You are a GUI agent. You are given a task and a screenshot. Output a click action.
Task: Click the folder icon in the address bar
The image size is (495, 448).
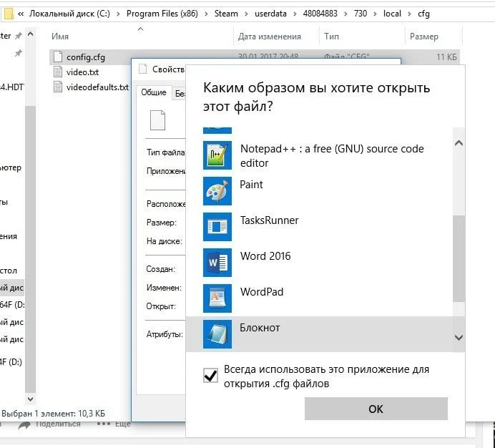8,14
